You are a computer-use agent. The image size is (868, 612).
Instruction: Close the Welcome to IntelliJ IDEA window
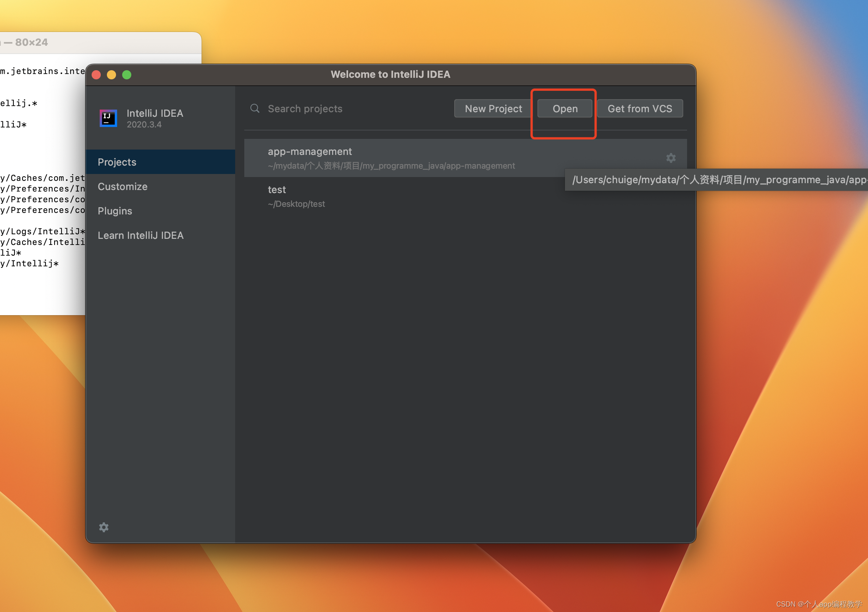(96, 75)
